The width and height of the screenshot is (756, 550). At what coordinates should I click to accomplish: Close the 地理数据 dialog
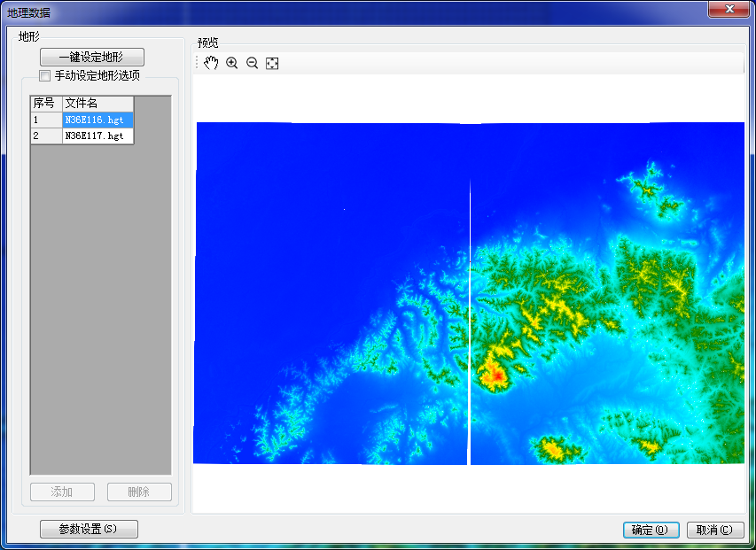729,9
